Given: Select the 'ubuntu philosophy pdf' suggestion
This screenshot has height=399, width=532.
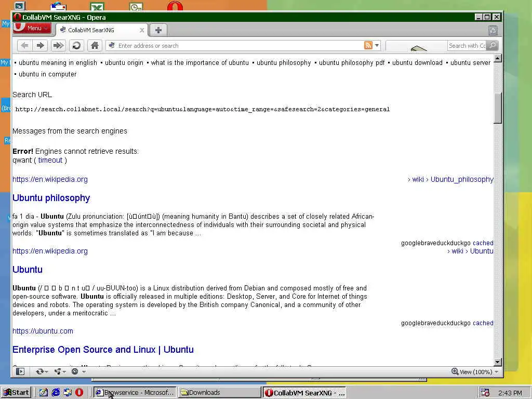Looking at the screenshot, I should [x=352, y=63].
